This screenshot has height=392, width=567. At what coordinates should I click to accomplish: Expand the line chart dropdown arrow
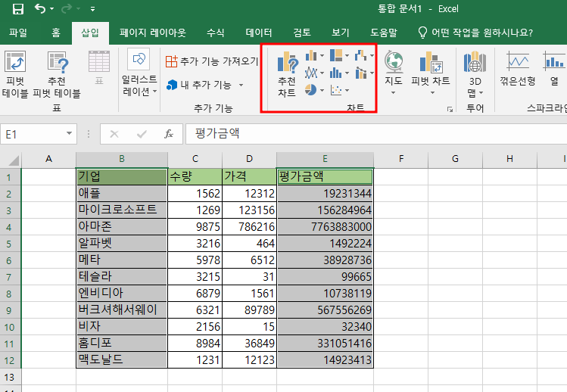pos(322,73)
